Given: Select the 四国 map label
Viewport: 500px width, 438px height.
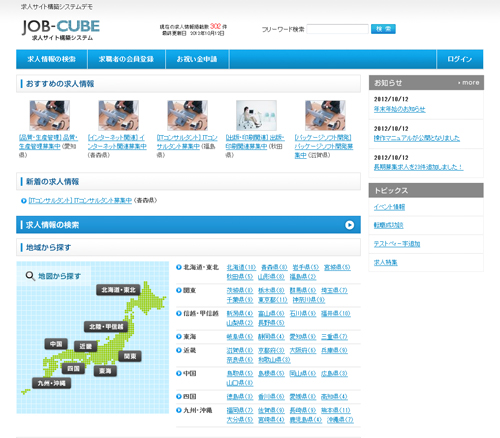Looking at the screenshot, I should [x=73, y=368].
